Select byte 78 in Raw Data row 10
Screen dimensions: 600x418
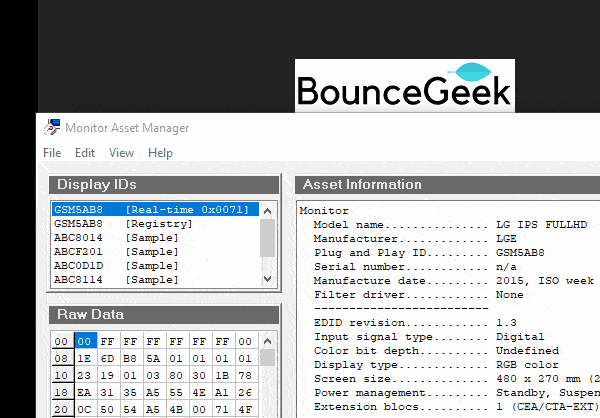(x=245, y=375)
